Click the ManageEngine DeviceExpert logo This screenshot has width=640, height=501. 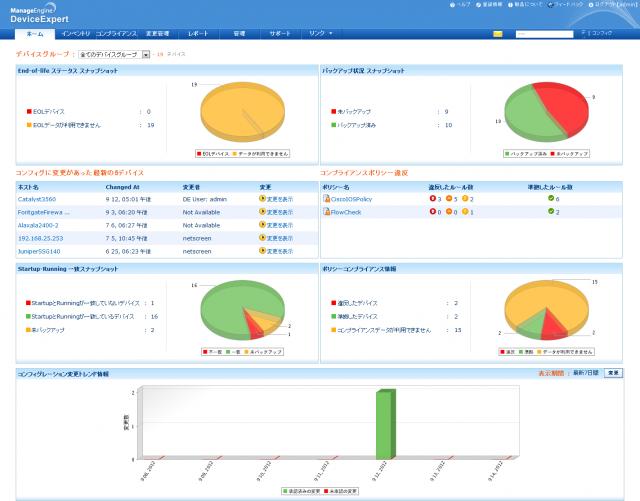(39, 15)
